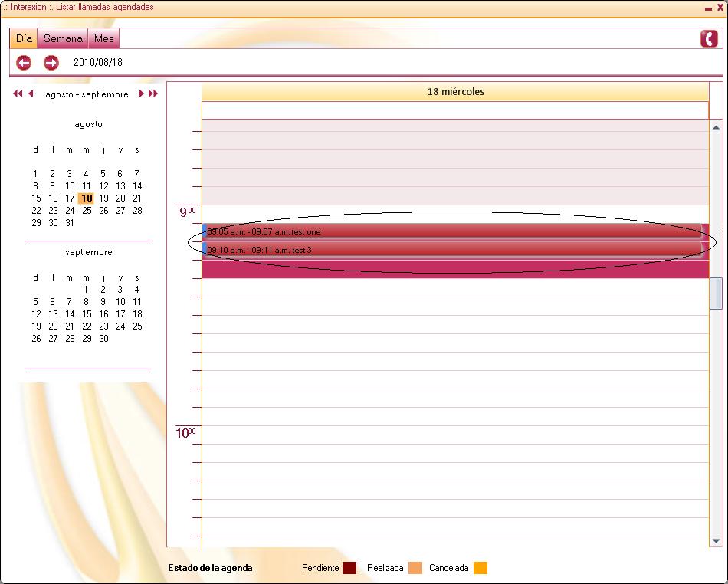The width and height of the screenshot is (728, 584).
Task: Jump forward with double-right calendar arrow
Action: point(153,94)
